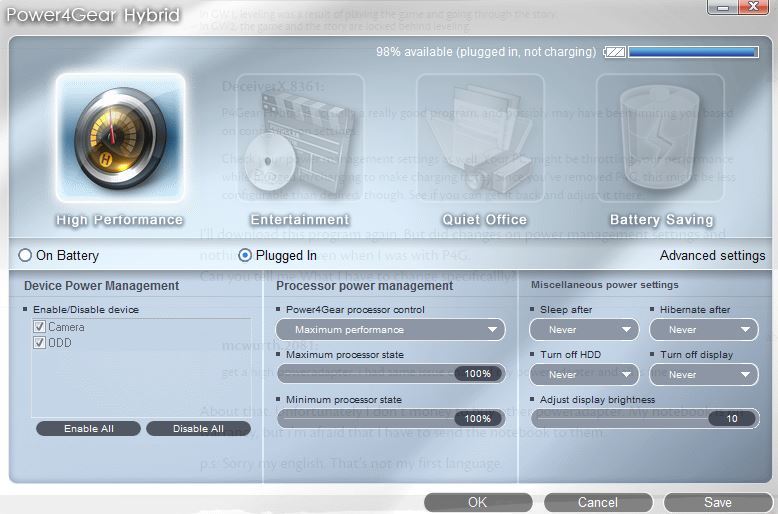Screen dimensions: 778x514
Task: Click the Battery Saving mode label
Action: click(662, 220)
